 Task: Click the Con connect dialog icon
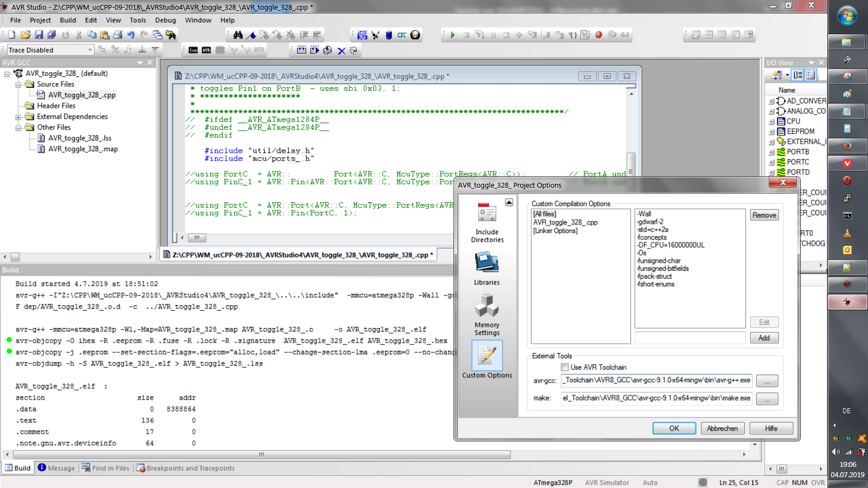pyautogui.click(x=193, y=50)
